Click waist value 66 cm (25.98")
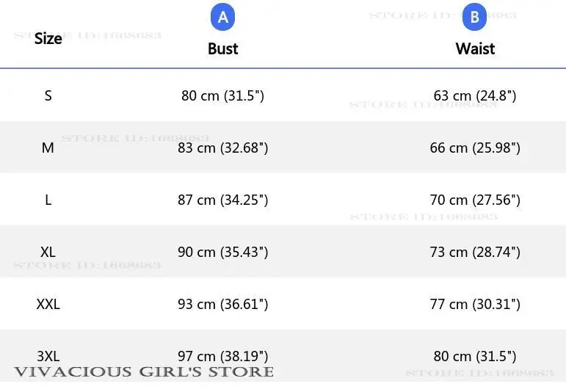Viewport: 566px width, 392px height. 475,148
